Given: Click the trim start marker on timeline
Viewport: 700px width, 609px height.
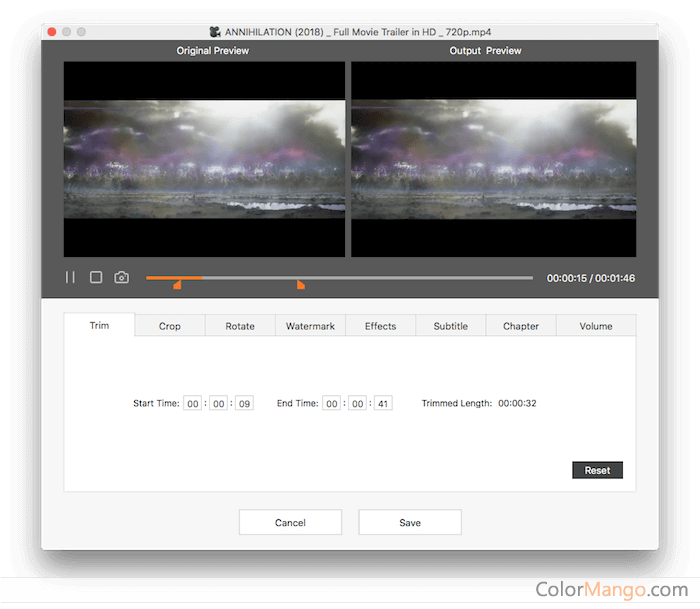Looking at the screenshot, I should pyautogui.click(x=177, y=286).
